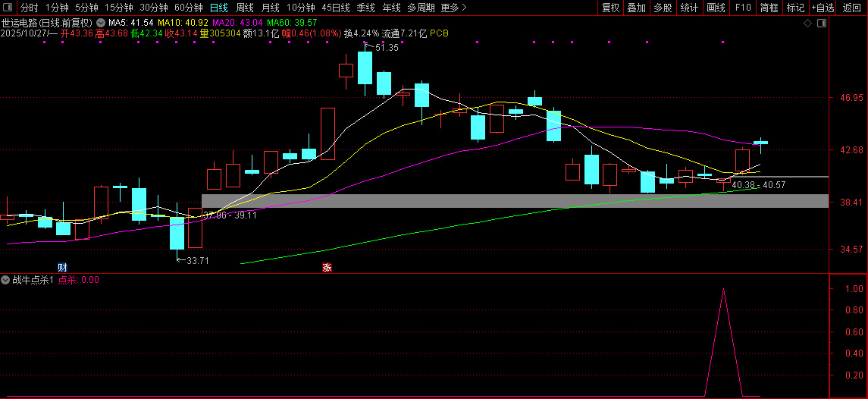Click the 返回 back button

[x=851, y=8]
